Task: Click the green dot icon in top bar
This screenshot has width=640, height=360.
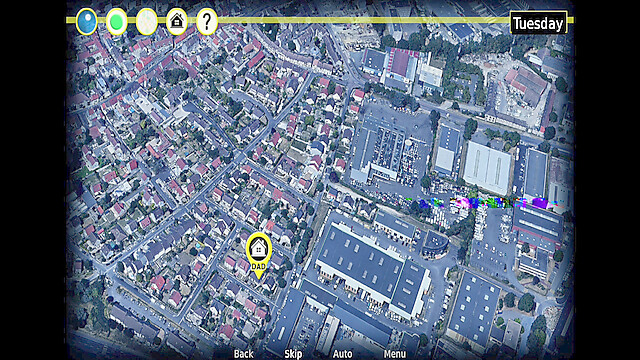Action: click(117, 22)
